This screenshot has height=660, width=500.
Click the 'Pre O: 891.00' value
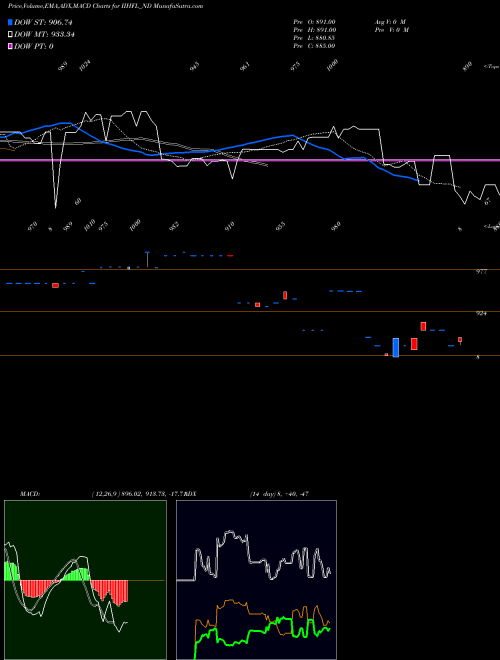click(314, 21)
